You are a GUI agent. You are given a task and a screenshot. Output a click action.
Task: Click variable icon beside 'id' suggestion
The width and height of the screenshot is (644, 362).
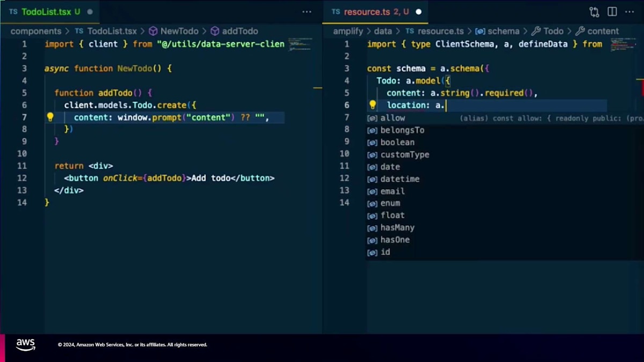coord(372,253)
